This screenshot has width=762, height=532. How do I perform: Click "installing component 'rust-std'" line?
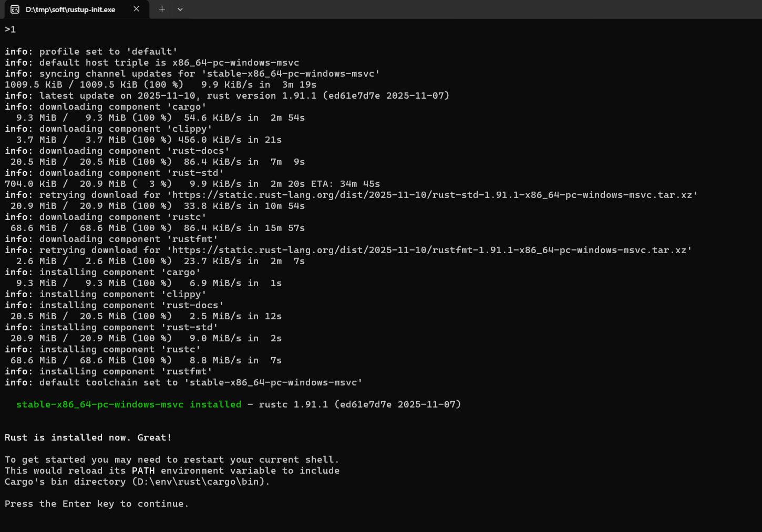[111, 327]
